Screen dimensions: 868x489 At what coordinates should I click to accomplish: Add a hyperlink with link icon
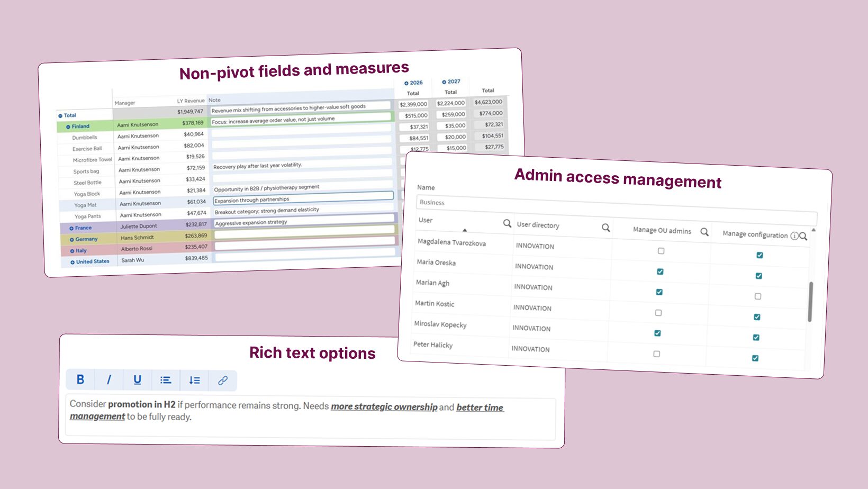223,380
